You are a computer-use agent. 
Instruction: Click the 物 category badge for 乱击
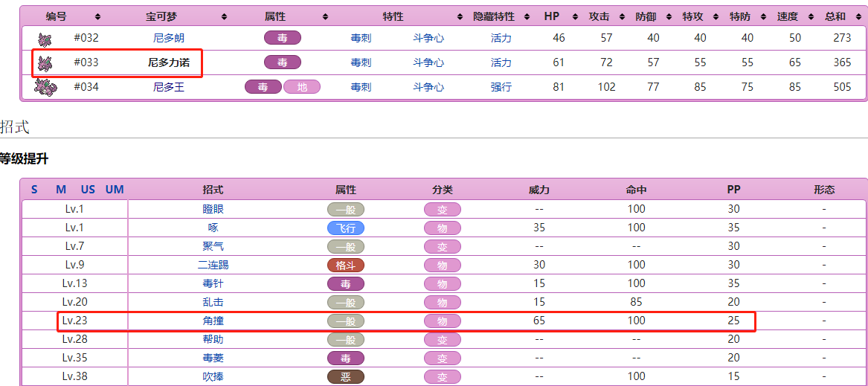(x=443, y=303)
